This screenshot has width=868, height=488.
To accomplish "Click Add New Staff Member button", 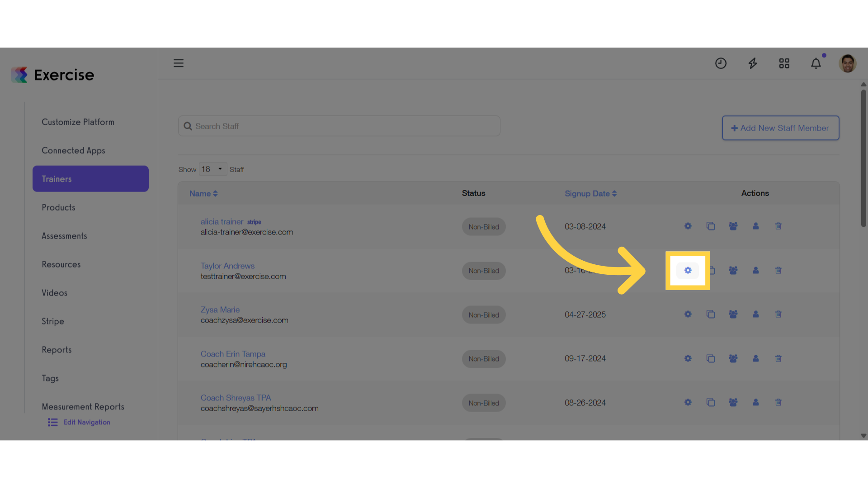I will coord(780,128).
